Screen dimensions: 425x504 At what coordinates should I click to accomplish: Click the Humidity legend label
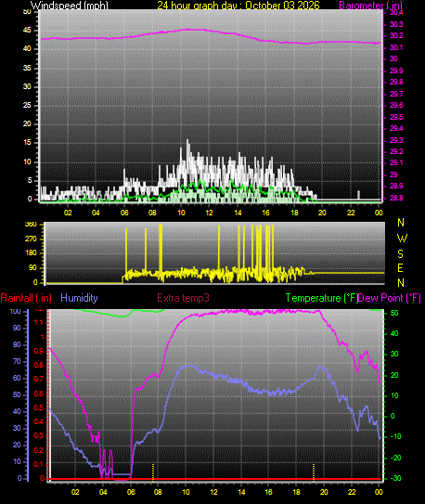(x=79, y=298)
